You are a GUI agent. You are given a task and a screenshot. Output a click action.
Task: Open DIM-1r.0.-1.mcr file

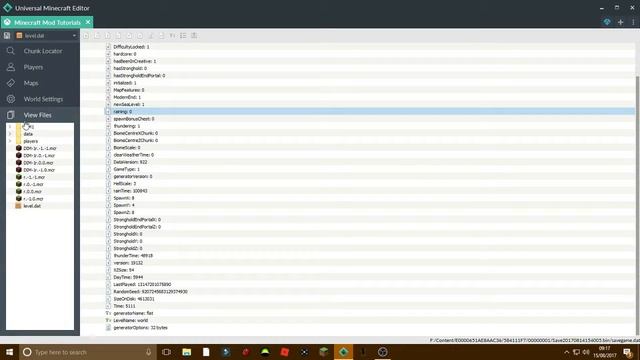(39, 156)
